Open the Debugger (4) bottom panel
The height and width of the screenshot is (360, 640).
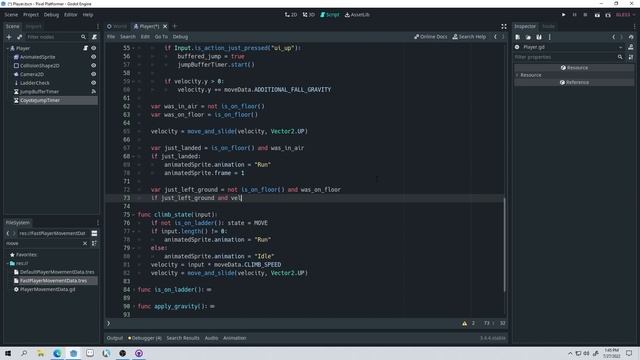pyautogui.click(x=144, y=338)
